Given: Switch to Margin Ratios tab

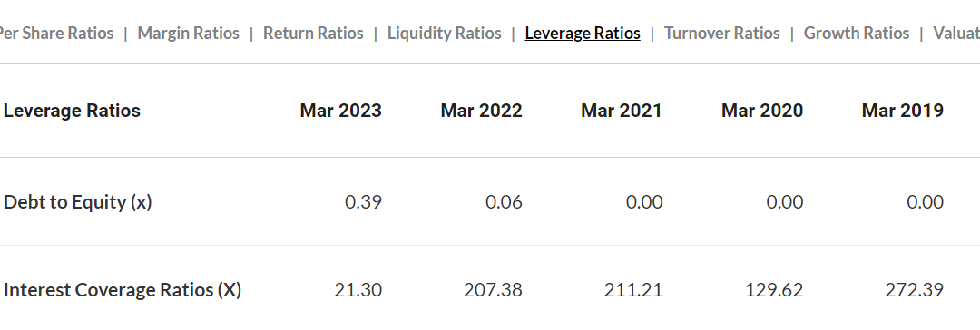Looking at the screenshot, I should pyautogui.click(x=188, y=34).
